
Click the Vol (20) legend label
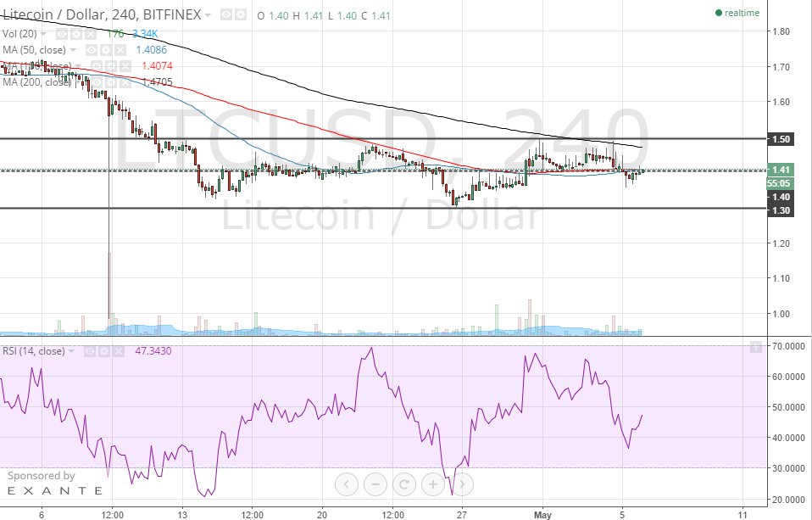tap(19, 34)
